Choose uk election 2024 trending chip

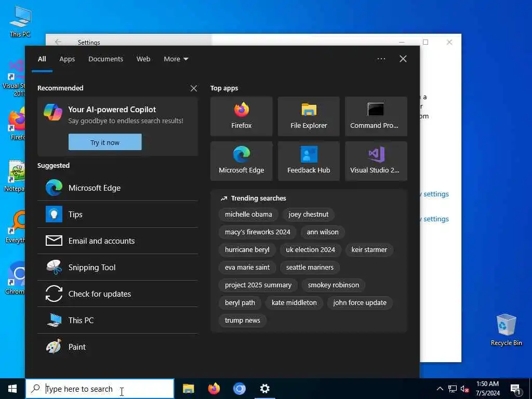[311, 250]
